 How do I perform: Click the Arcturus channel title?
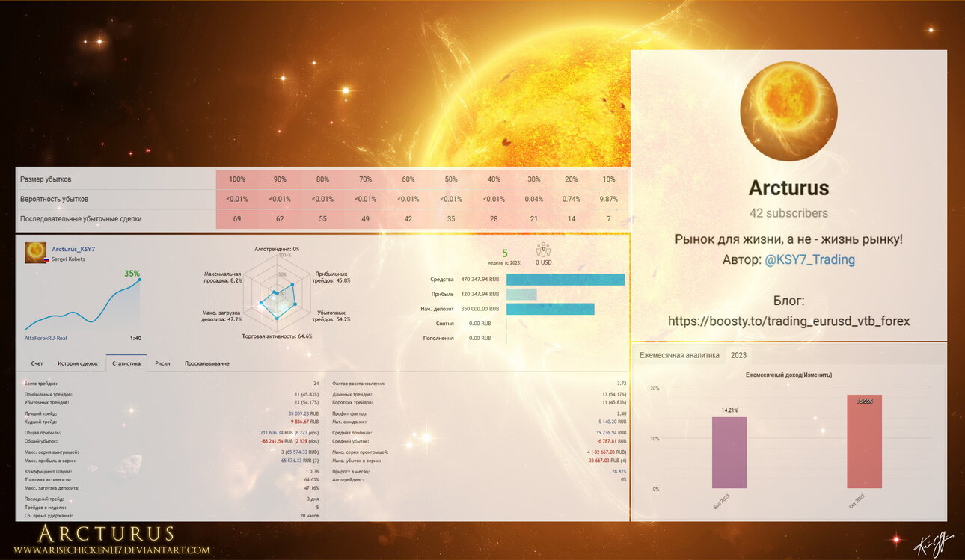tap(788, 188)
